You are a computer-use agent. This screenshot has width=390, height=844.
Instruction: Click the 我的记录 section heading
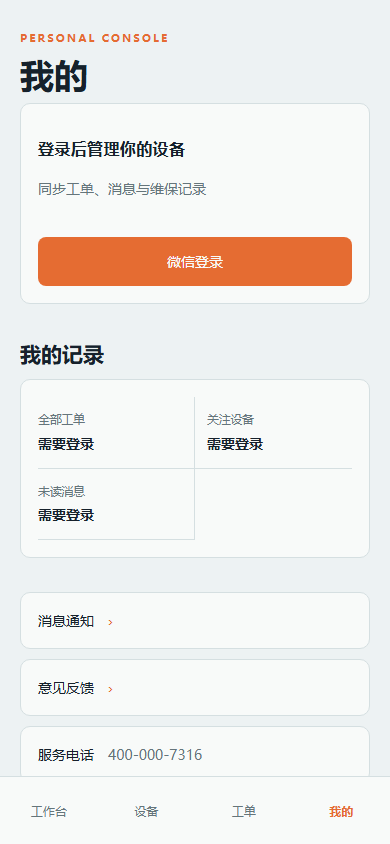point(62,356)
